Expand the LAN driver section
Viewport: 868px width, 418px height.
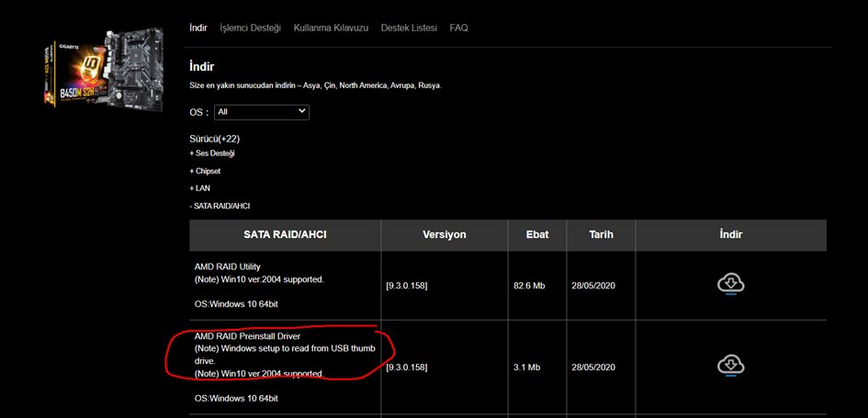pyautogui.click(x=200, y=188)
